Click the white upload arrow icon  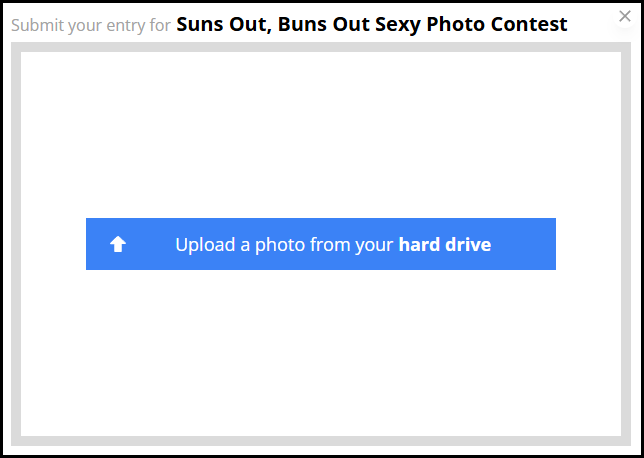[x=118, y=244]
